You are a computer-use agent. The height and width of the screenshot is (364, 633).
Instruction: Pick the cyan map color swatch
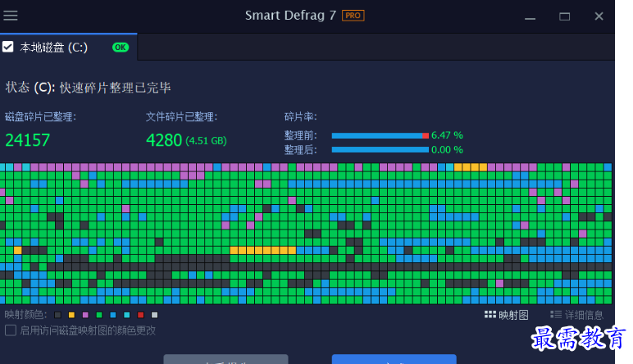point(127,315)
